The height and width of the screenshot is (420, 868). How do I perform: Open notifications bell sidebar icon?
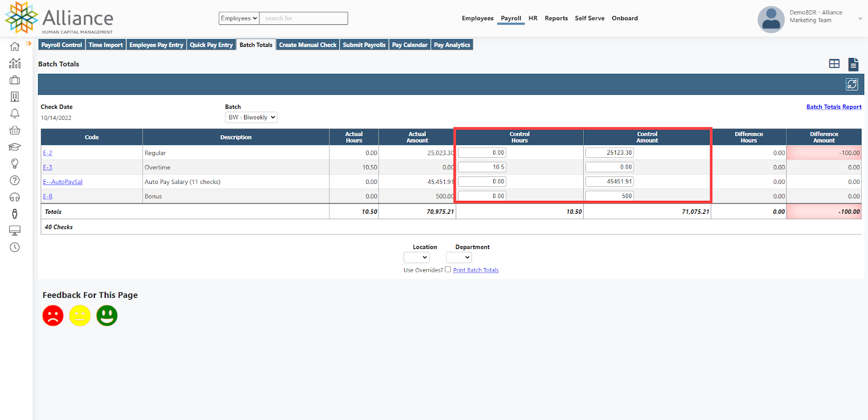tap(15, 113)
